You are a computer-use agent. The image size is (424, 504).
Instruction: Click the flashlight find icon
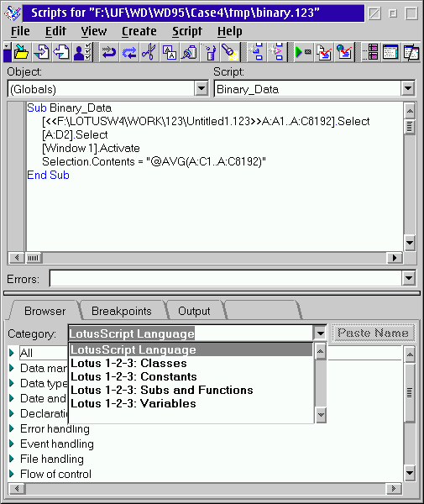coord(230,52)
